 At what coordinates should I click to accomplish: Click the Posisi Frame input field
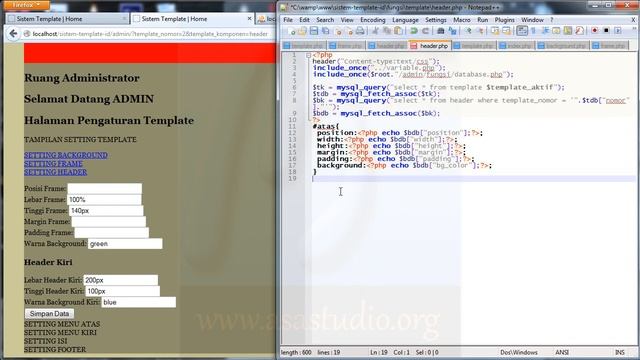click(104, 189)
